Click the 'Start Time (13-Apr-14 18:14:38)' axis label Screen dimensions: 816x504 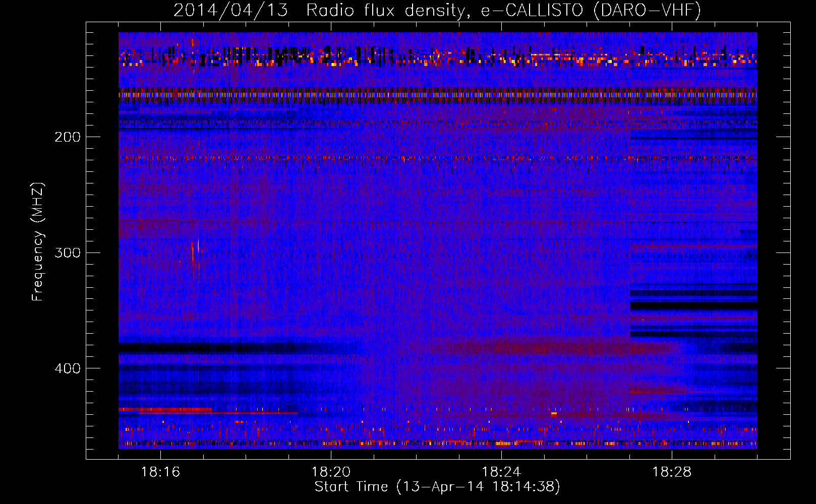click(437, 487)
